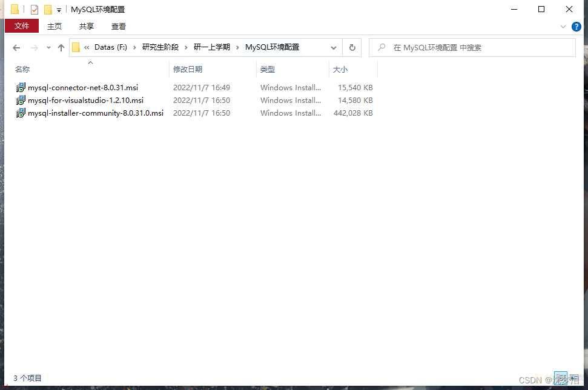Image resolution: width=588 pixels, height=390 pixels.
Task: Switch to the 主页 tab
Action: click(55, 26)
